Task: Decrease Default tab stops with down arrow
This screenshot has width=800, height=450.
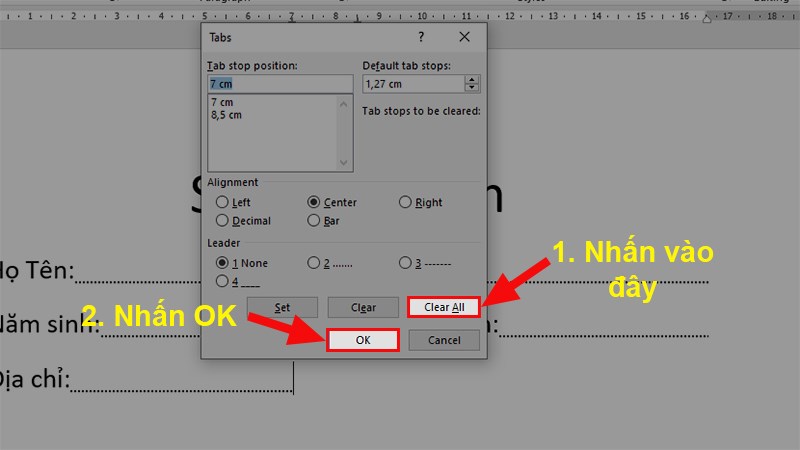Action: 472,88
